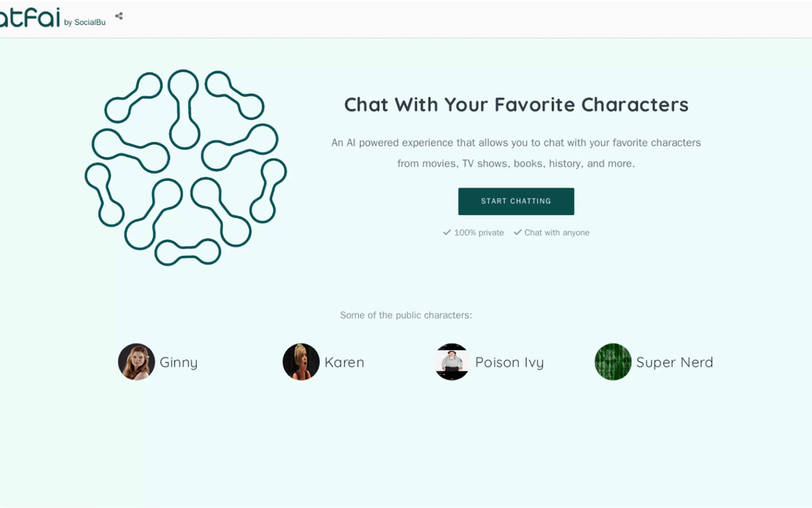Click the "Some of the public characters:" label

(x=406, y=315)
